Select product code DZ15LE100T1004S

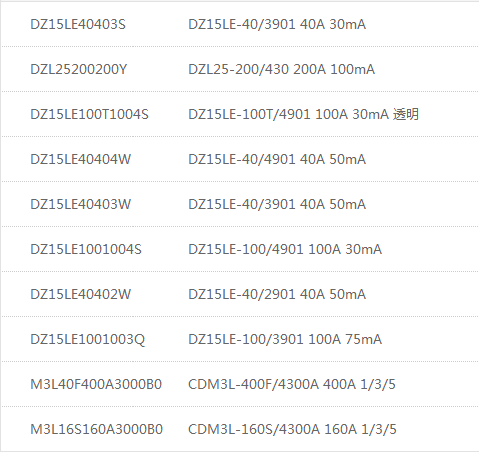pyautogui.click(x=89, y=114)
